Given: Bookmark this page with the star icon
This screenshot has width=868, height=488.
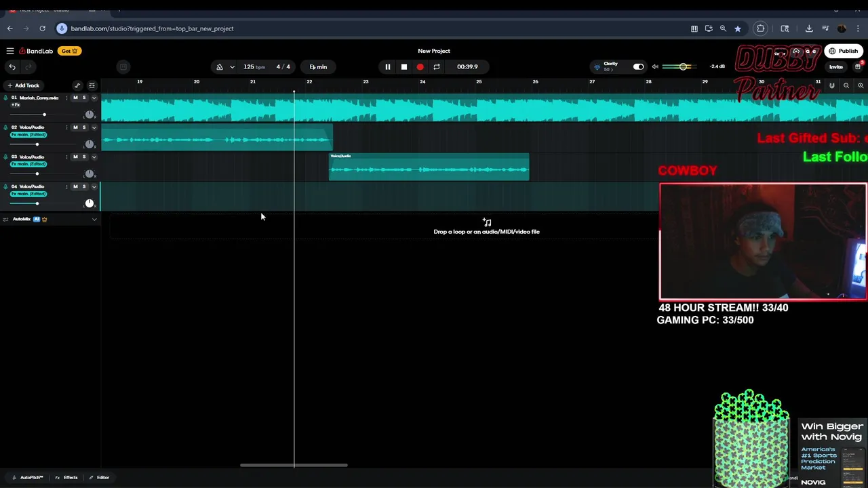Looking at the screenshot, I should [738, 28].
